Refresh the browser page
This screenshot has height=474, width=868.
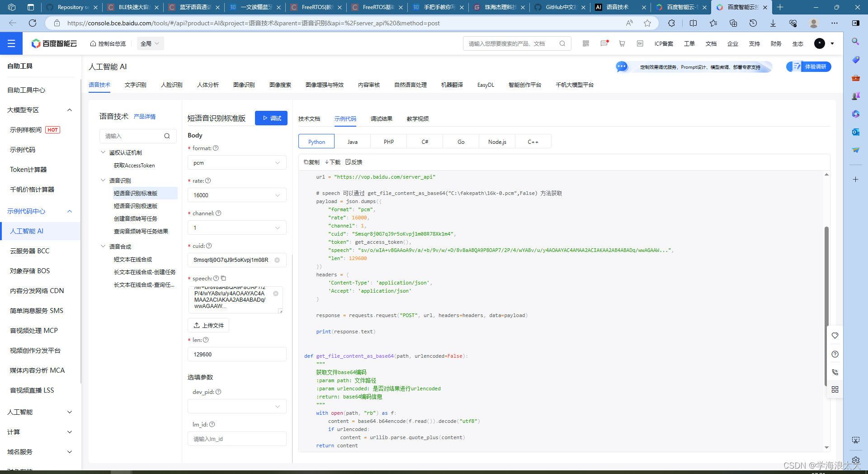pyautogui.click(x=33, y=23)
